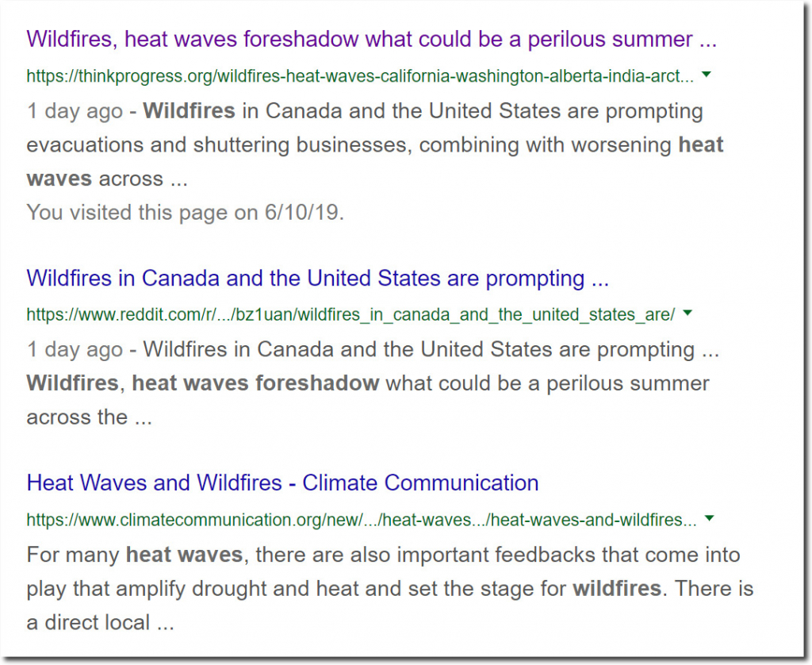Click 'across the ...' text in reddit snippet
The image size is (812, 665).
(x=89, y=417)
